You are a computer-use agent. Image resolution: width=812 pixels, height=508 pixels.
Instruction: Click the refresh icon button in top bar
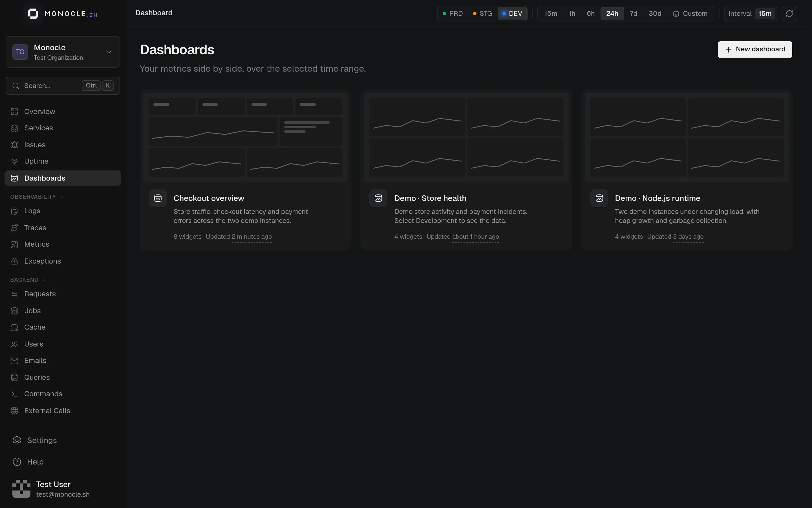[x=789, y=14]
